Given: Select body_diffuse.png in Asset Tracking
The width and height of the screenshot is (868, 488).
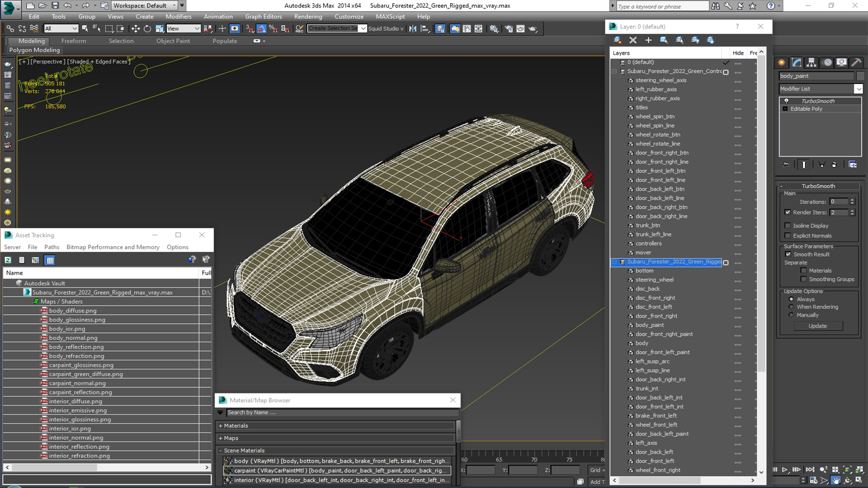Looking at the screenshot, I should coord(73,310).
